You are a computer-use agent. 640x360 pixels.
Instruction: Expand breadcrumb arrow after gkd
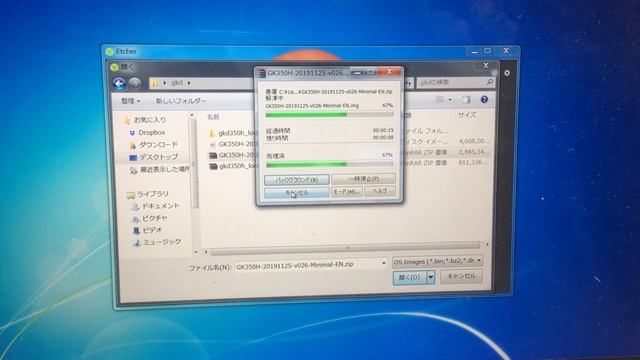(x=189, y=83)
